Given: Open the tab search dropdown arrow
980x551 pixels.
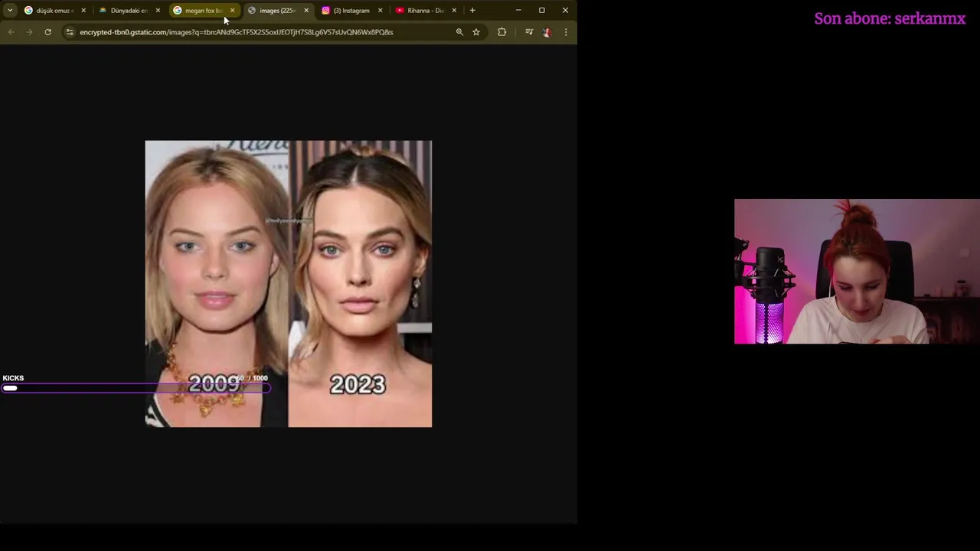Looking at the screenshot, I should 10,11.
